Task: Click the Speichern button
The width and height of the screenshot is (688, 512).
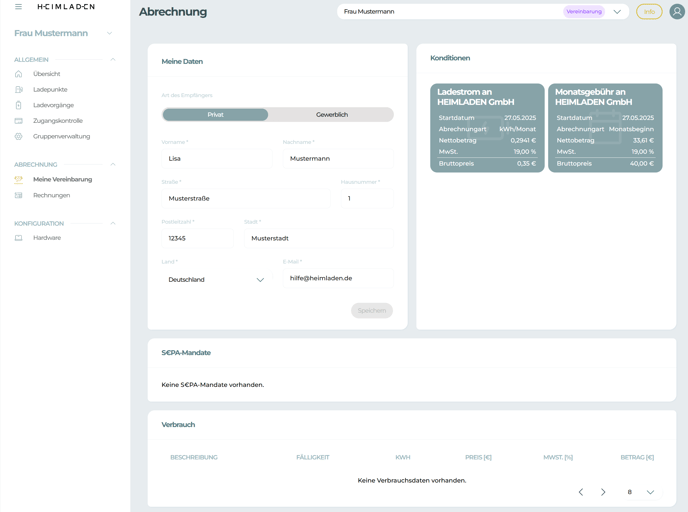Action: click(x=372, y=311)
